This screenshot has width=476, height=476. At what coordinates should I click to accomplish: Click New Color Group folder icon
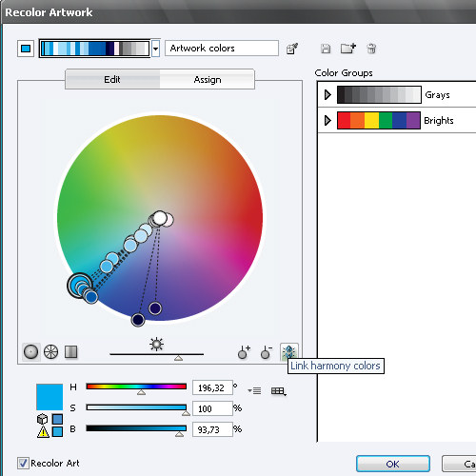(348, 49)
